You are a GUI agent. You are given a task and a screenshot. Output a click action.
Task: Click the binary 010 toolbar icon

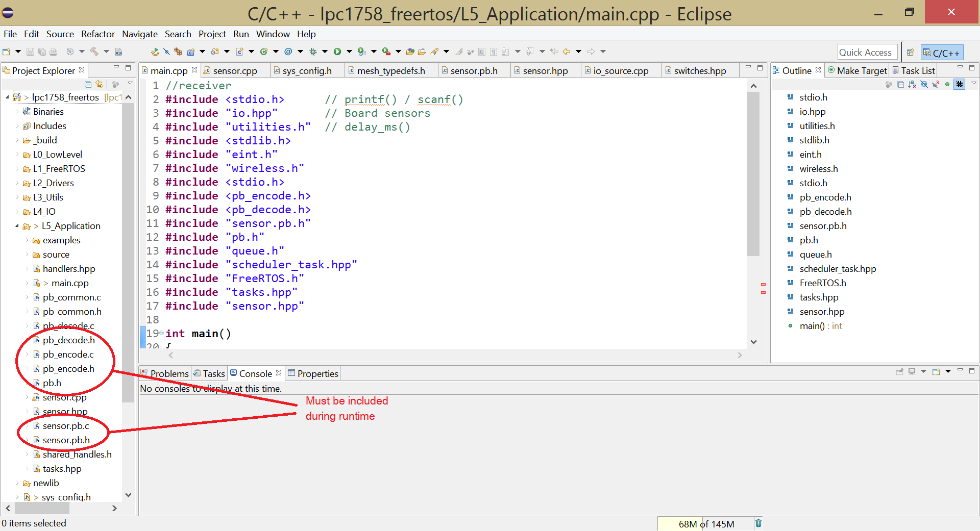(x=118, y=52)
